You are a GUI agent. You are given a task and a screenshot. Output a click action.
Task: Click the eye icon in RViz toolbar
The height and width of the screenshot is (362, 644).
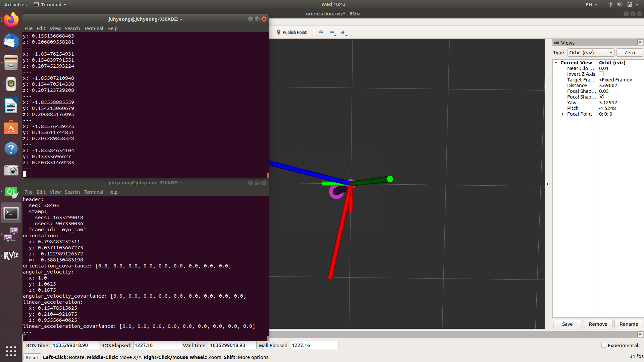pyautogui.click(x=343, y=32)
